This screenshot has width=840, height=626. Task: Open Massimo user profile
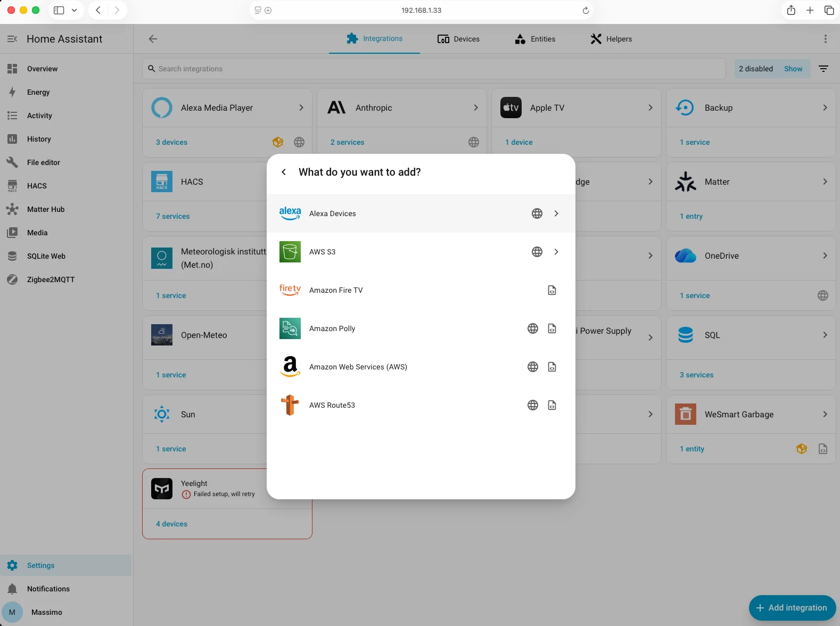coord(66,612)
